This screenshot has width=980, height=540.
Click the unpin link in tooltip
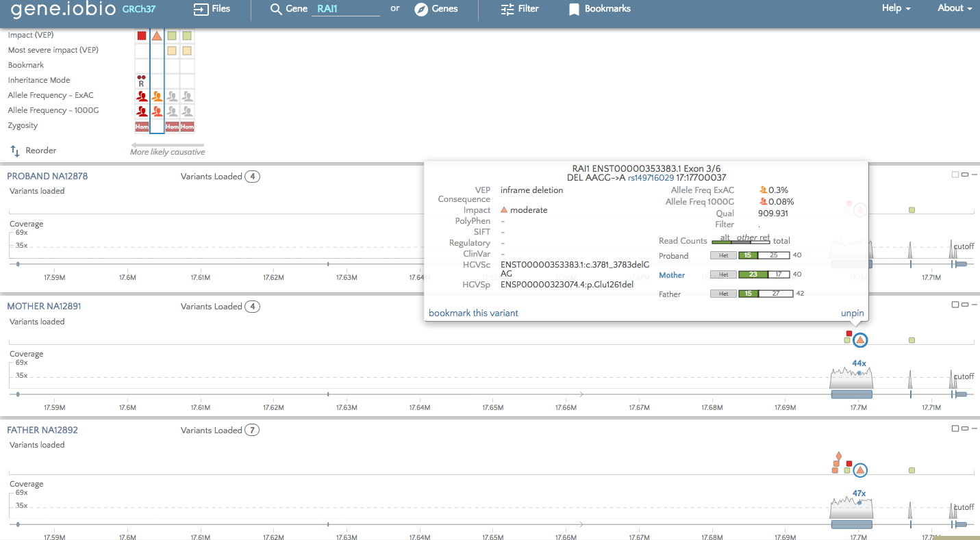[x=852, y=313]
